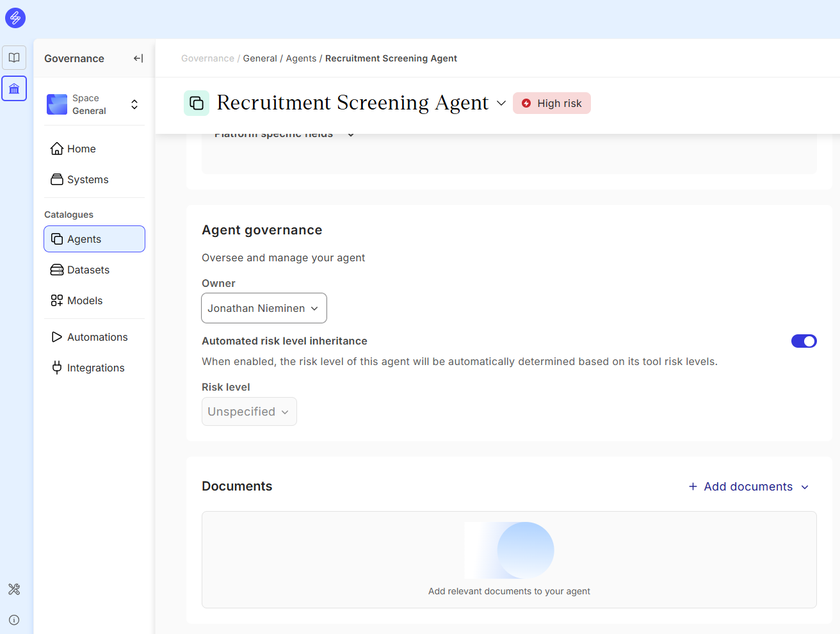Collapse the Governance sidebar panel

point(138,58)
